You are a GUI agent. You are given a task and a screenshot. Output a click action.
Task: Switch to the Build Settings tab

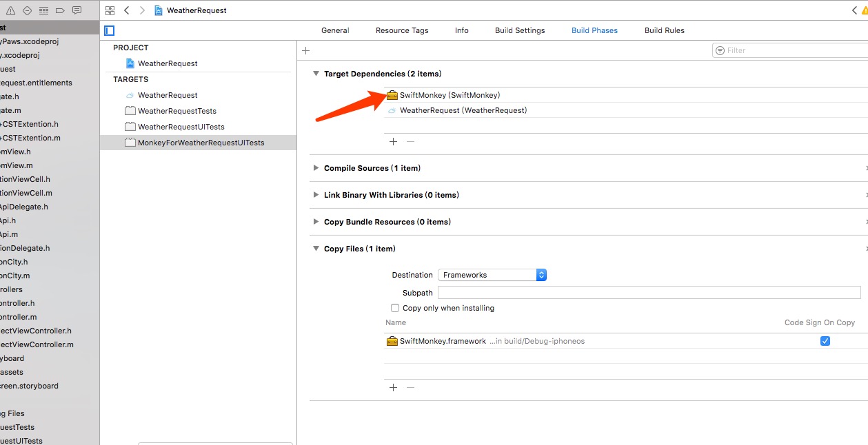click(520, 30)
